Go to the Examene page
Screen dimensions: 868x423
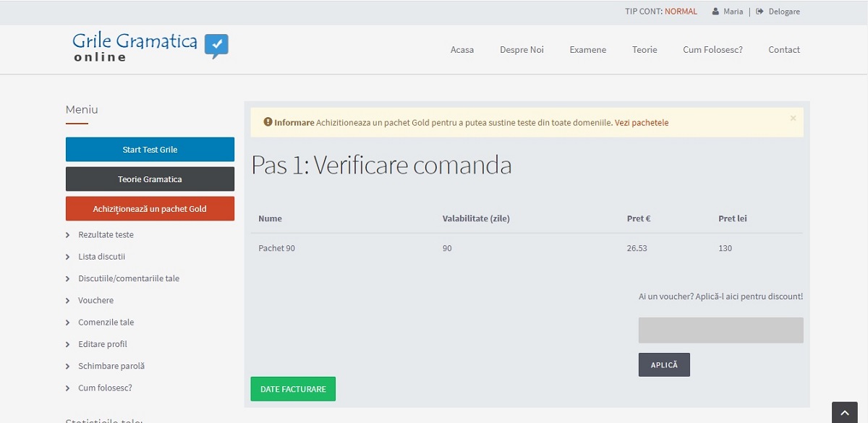tap(587, 50)
